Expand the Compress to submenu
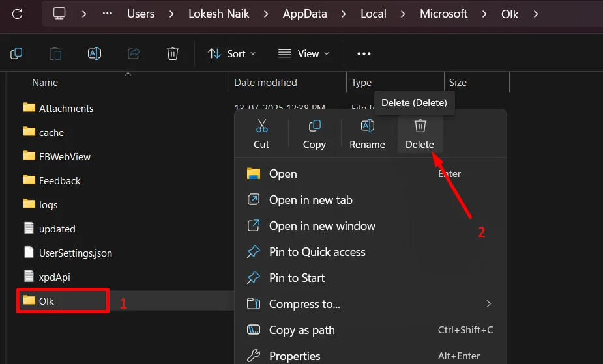The height and width of the screenshot is (364, 603). (370, 304)
